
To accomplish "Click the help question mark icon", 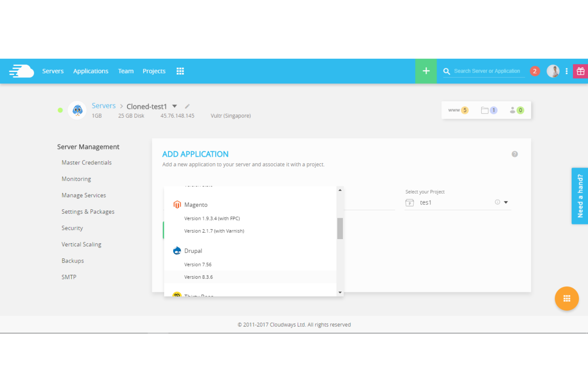I will click(514, 154).
